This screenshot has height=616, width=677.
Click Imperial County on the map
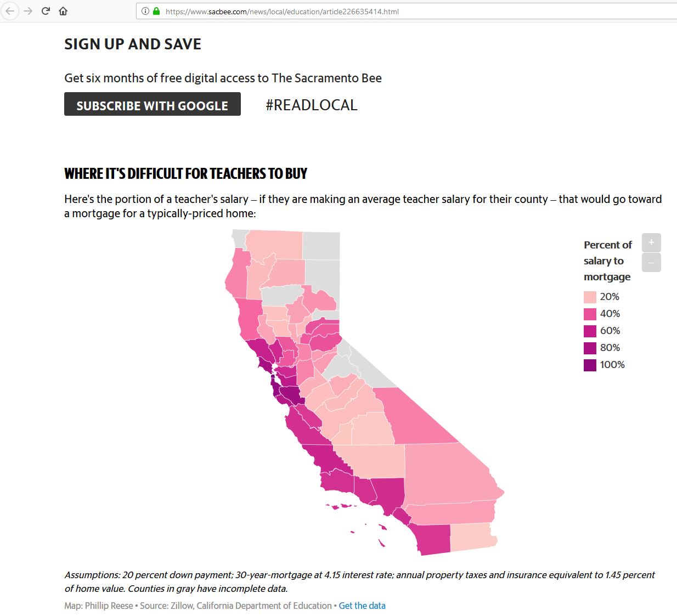point(472,536)
